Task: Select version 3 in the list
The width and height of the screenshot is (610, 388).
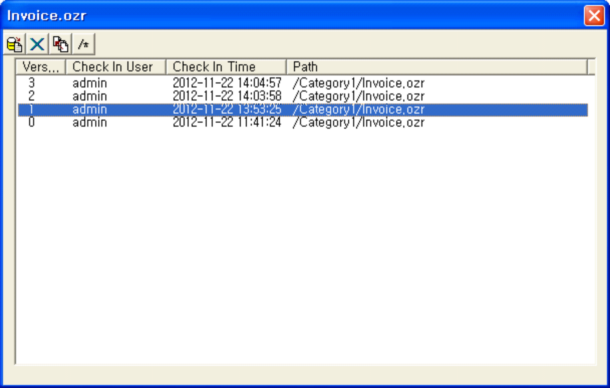Action: coord(32,83)
